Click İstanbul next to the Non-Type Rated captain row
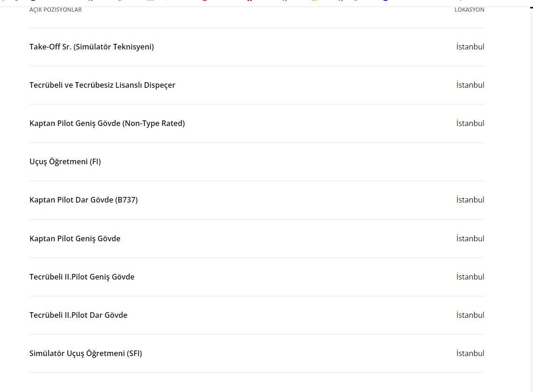Viewport: 533px width, 392px height. (x=470, y=123)
